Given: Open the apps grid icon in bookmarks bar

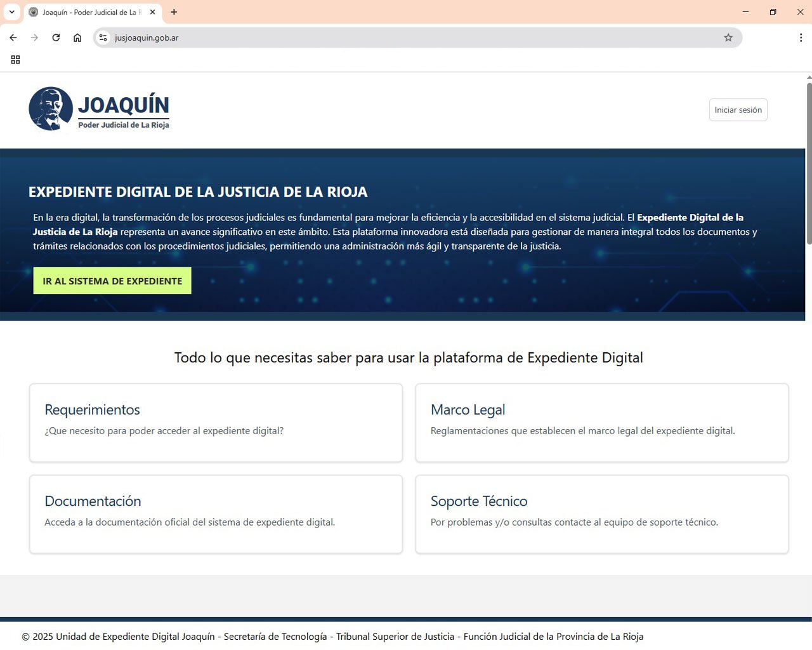Looking at the screenshot, I should pos(15,60).
